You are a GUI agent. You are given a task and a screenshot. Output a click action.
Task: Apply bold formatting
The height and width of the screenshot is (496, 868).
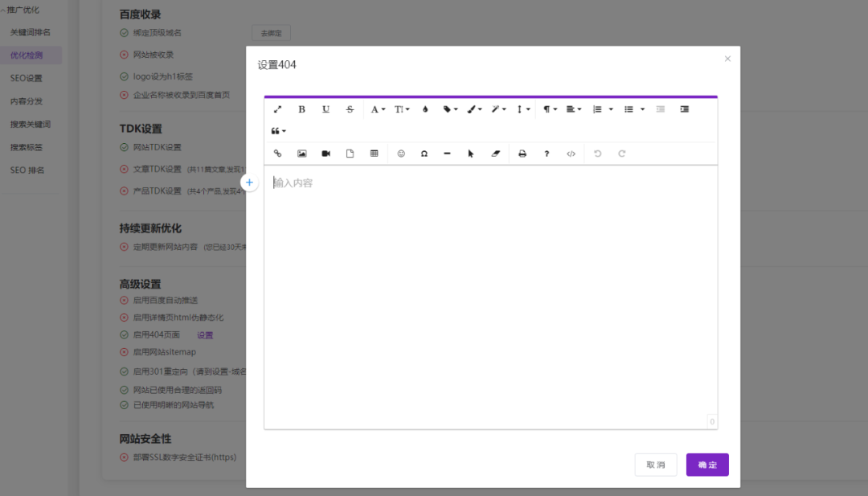[x=301, y=109]
